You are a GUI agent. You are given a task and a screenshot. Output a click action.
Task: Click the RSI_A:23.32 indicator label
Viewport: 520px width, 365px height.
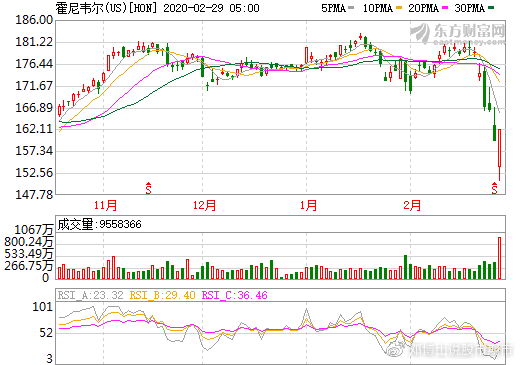tap(90, 295)
